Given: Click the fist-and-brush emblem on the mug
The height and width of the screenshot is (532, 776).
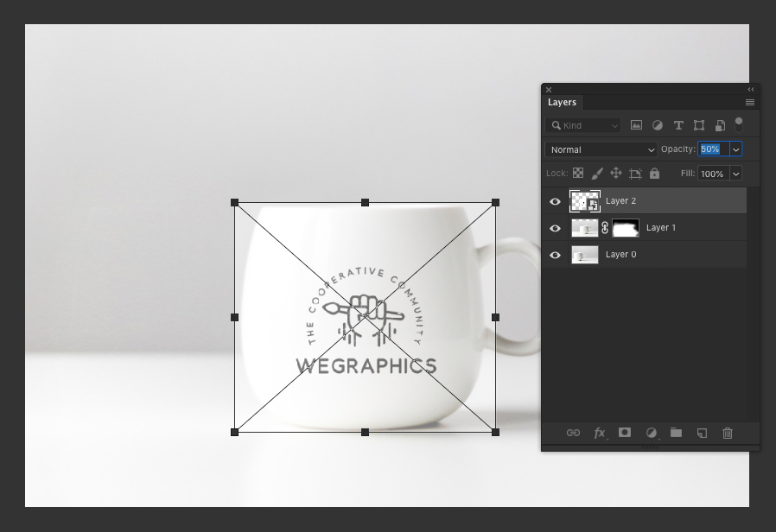Looking at the screenshot, I should [x=363, y=320].
